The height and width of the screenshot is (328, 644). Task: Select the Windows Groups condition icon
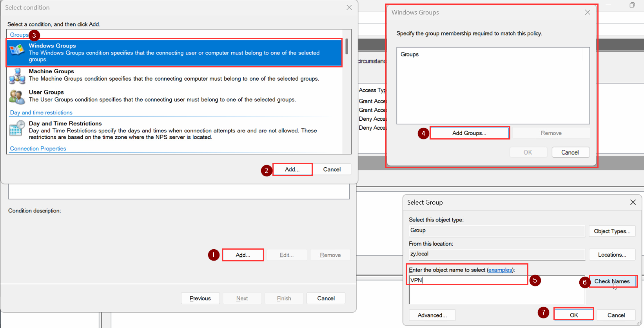point(17,50)
